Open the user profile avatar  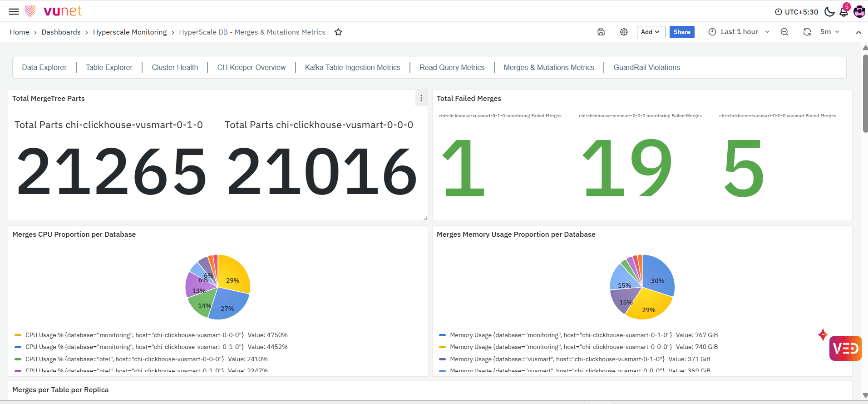(x=859, y=11)
